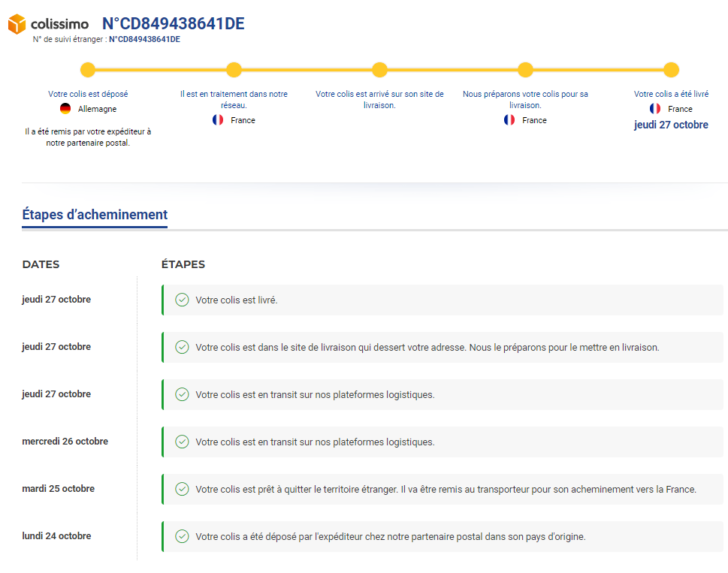Open the 'Étapes d'acheminement' tab

pyautogui.click(x=95, y=215)
